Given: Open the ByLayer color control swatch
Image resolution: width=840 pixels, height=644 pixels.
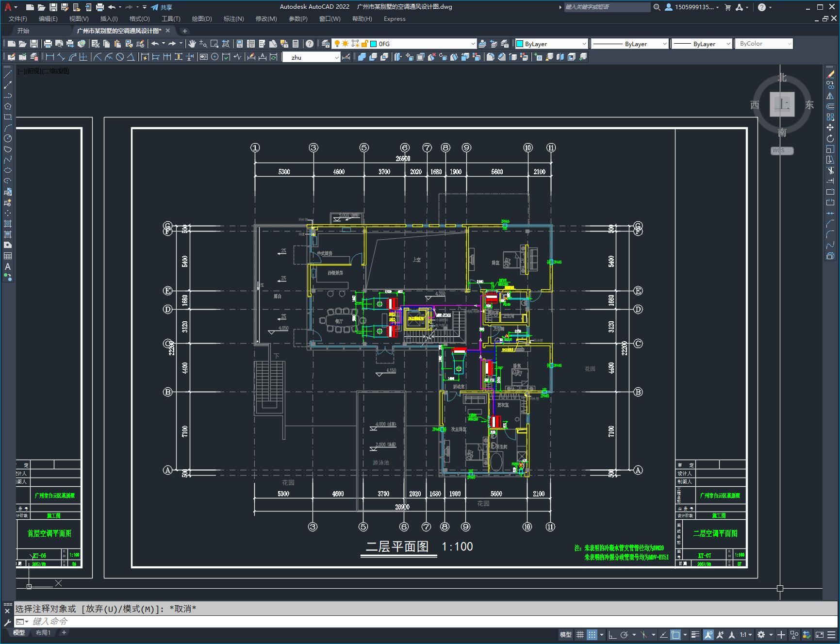Looking at the screenshot, I should [x=551, y=44].
